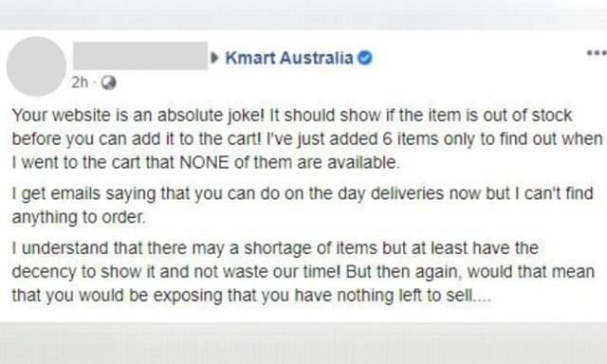This screenshot has width=607, height=364.
Task: Click the text "anything to order."
Action: 79,217
